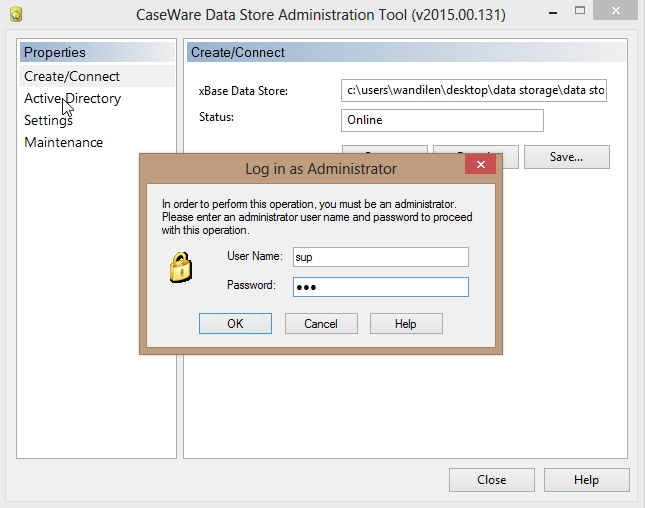Cancel the administrator login dialog
The width and height of the screenshot is (645, 508).
click(x=321, y=324)
